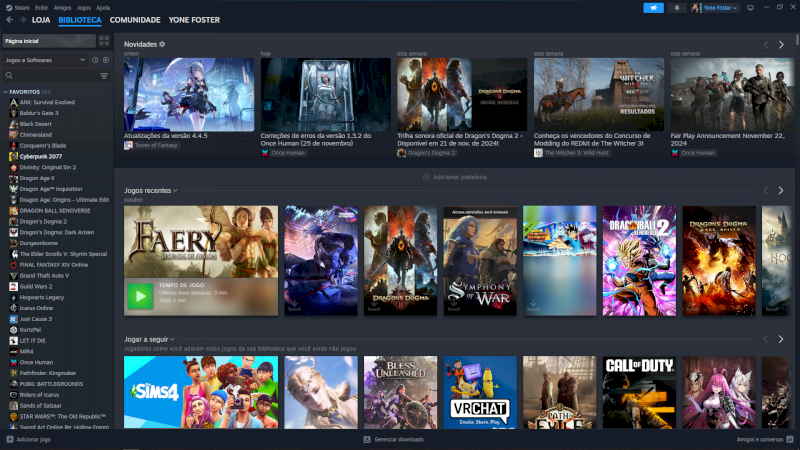
Task: Expand Jogar a seguir shelf menu
Action: point(172,339)
